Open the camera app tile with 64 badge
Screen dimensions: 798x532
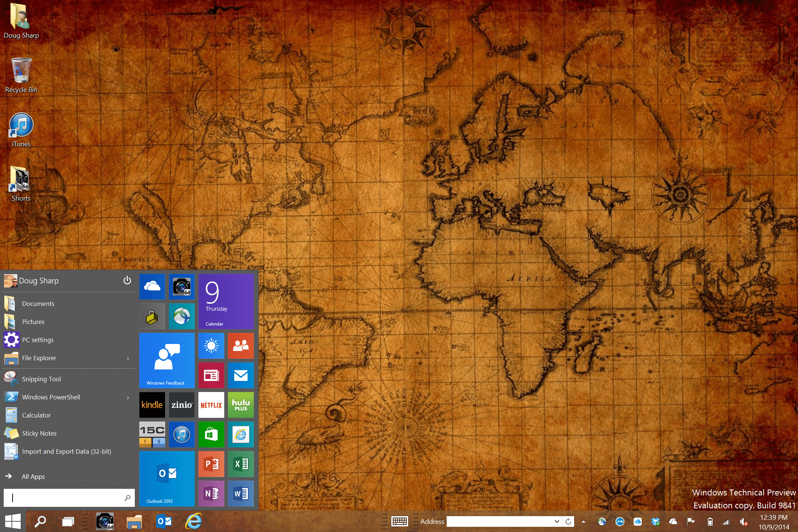pos(181,286)
